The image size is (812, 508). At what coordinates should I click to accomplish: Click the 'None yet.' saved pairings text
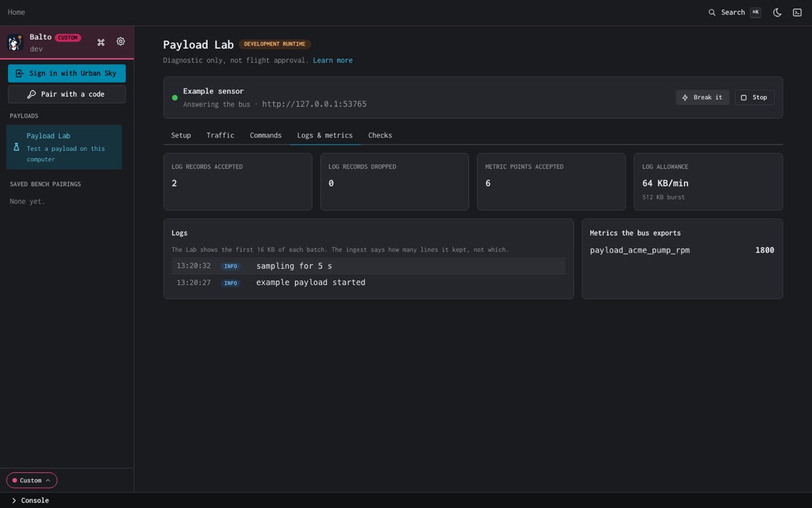[x=27, y=201]
